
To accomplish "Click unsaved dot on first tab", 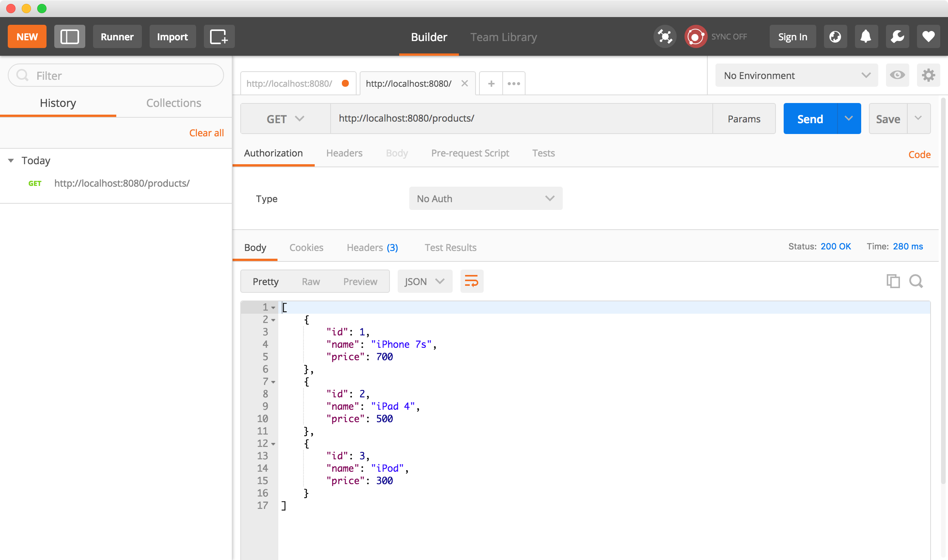I will 345,83.
